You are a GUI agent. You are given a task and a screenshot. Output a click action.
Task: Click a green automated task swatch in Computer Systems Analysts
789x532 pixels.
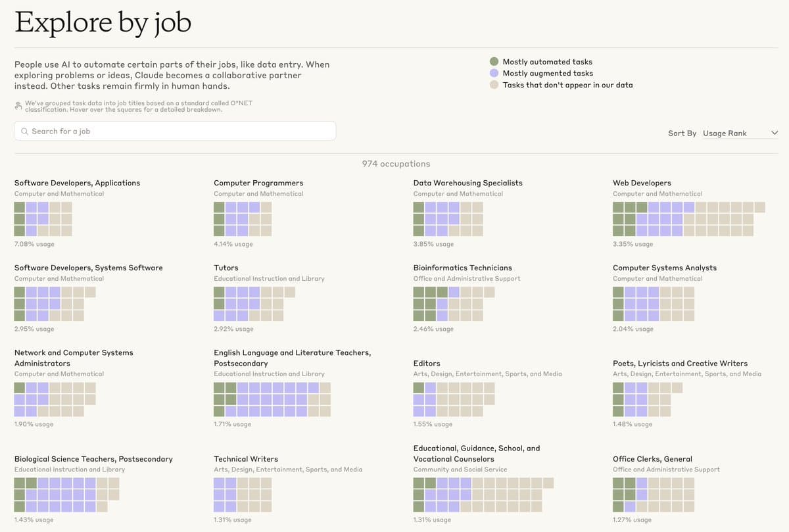(x=617, y=291)
